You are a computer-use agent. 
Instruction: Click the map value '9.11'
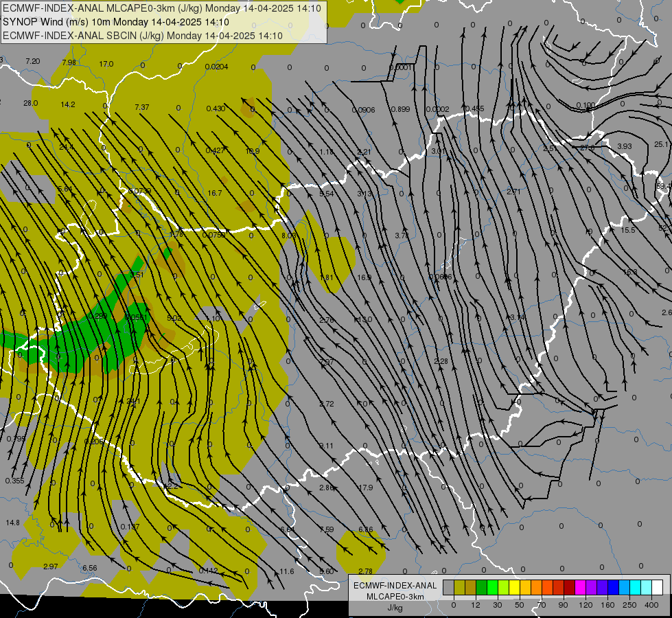327,446
